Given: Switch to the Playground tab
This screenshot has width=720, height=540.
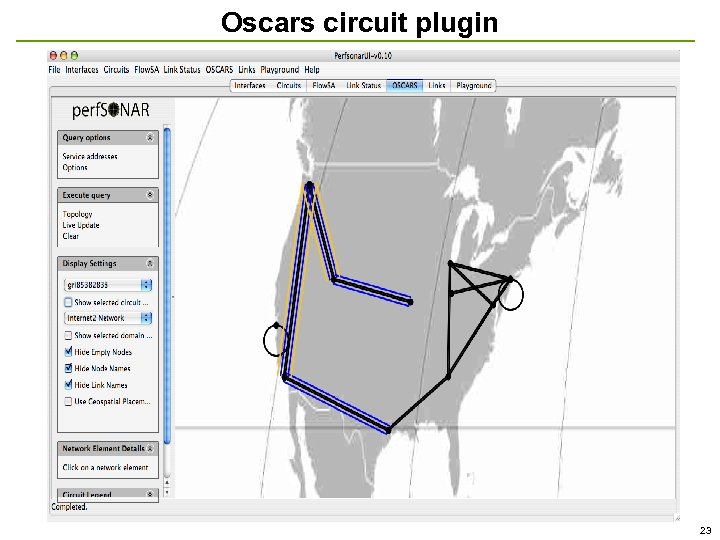Looking at the screenshot, I should (473, 85).
